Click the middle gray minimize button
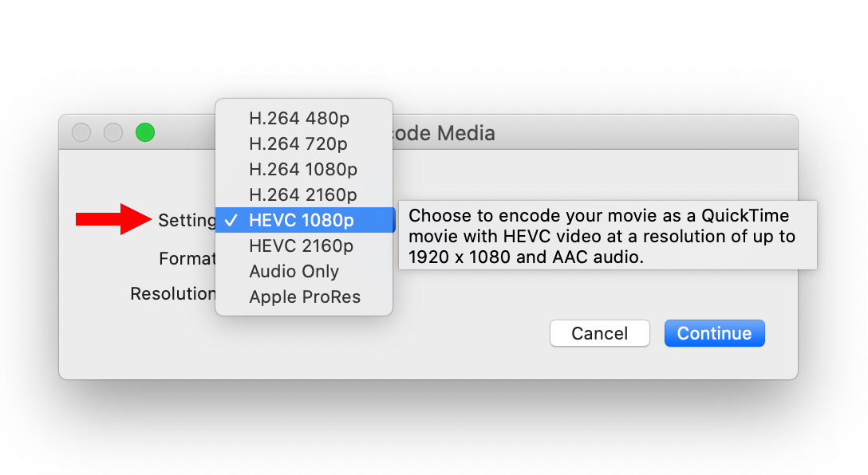Image resolution: width=868 pixels, height=475 pixels. (x=113, y=132)
